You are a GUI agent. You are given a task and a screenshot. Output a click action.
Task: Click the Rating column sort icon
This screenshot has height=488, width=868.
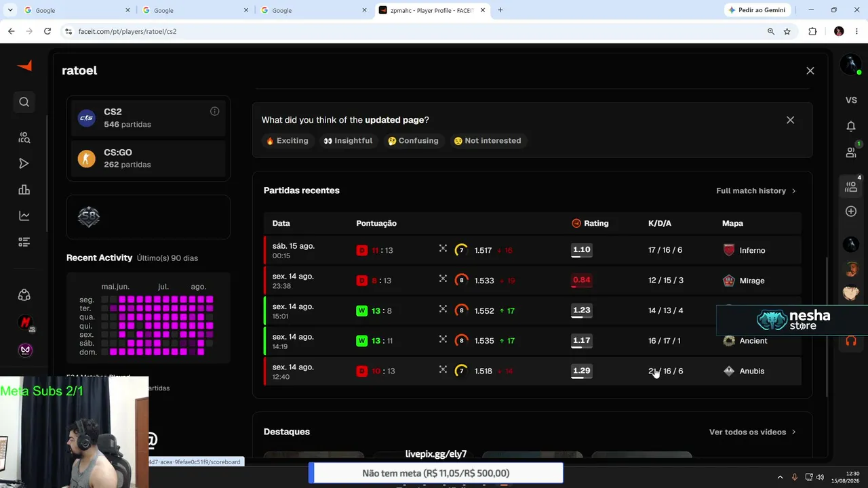576,223
